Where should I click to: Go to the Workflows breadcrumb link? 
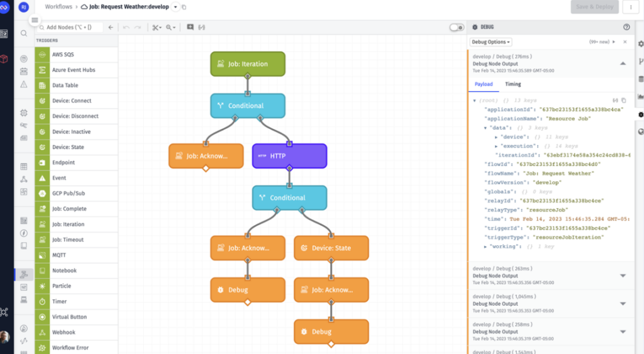pyautogui.click(x=58, y=7)
